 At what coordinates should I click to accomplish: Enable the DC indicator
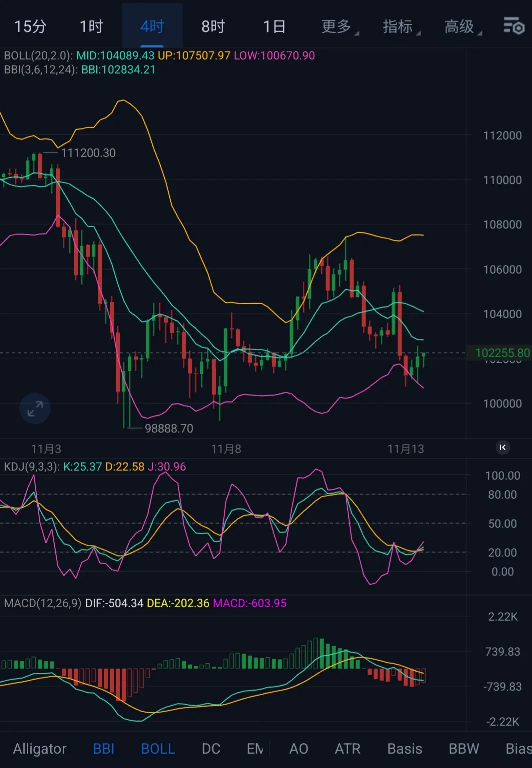pyautogui.click(x=211, y=748)
